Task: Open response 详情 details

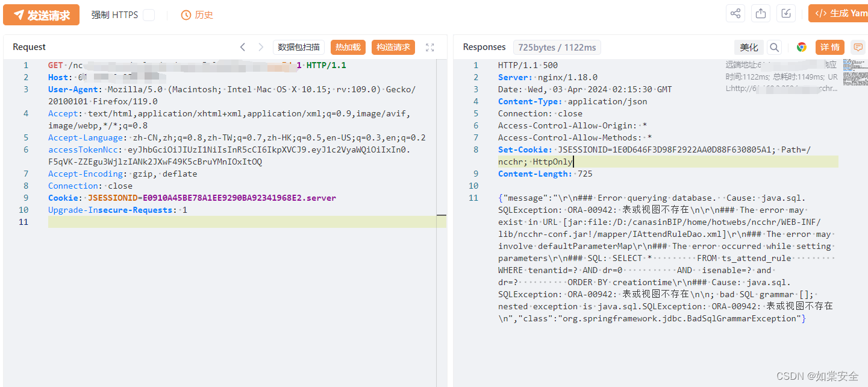Action: click(x=829, y=47)
